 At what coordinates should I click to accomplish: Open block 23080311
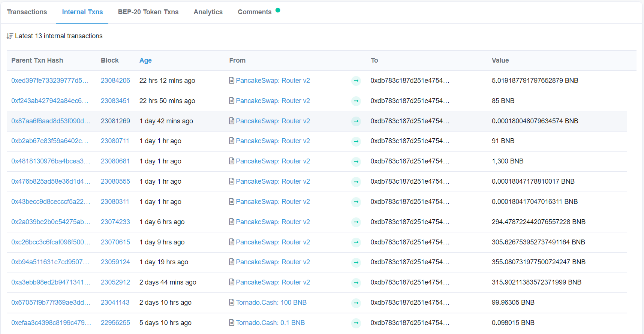point(115,202)
